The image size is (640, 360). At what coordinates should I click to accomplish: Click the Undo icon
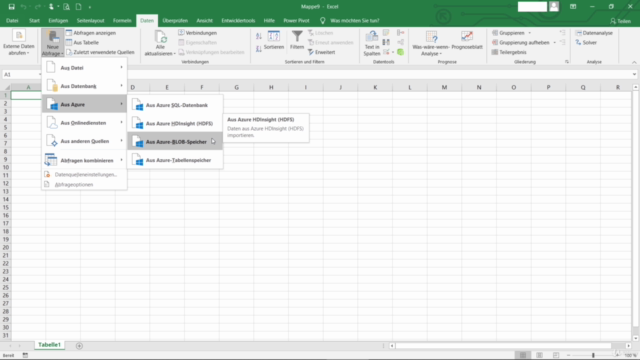click(x=24, y=7)
